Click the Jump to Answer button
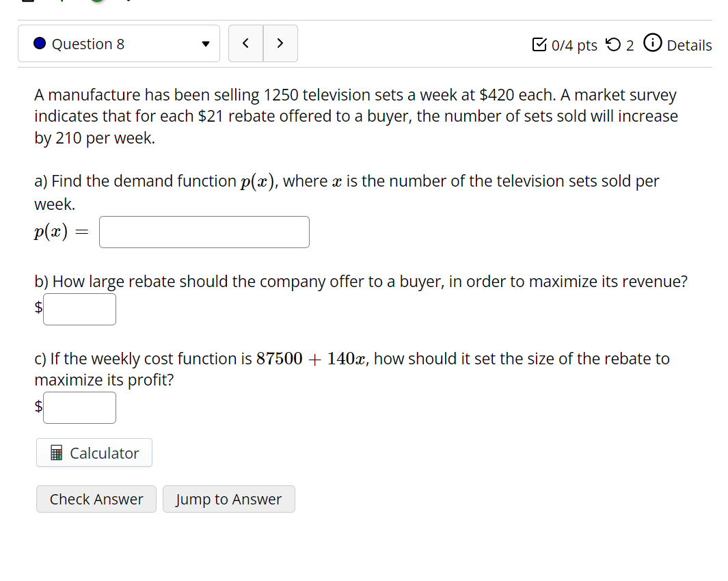The image size is (728, 581). point(229,499)
